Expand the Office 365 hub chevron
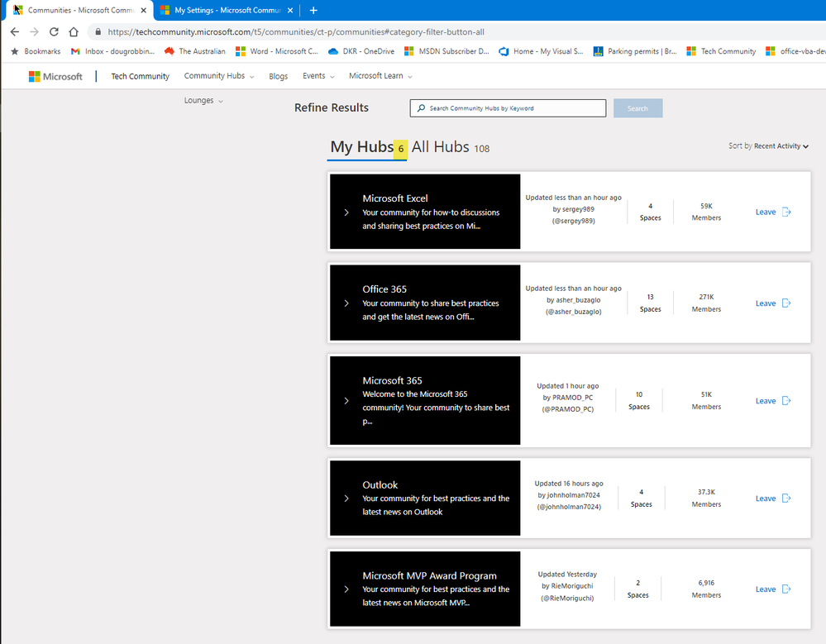 click(x=346, y=303)
